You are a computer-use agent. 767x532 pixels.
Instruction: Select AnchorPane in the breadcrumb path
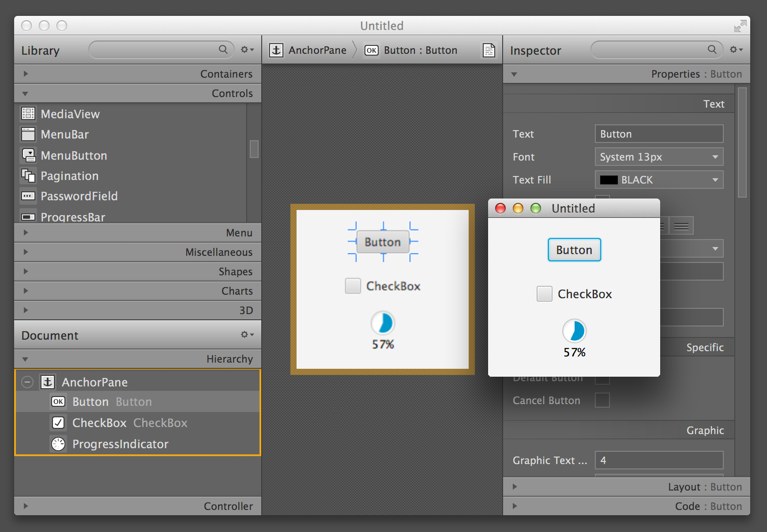pos(317,50)
